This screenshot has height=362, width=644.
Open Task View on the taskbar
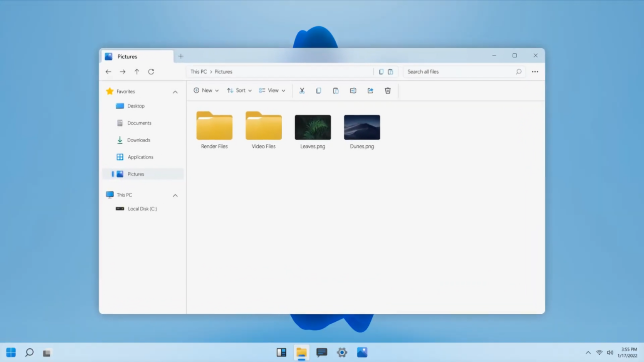click(x=47, y=353)
